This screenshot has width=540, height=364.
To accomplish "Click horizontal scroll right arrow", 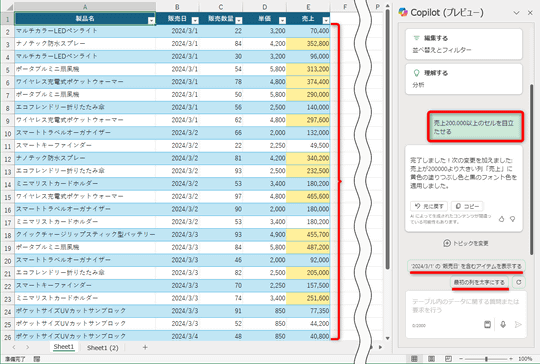I will tap(380, 347).
